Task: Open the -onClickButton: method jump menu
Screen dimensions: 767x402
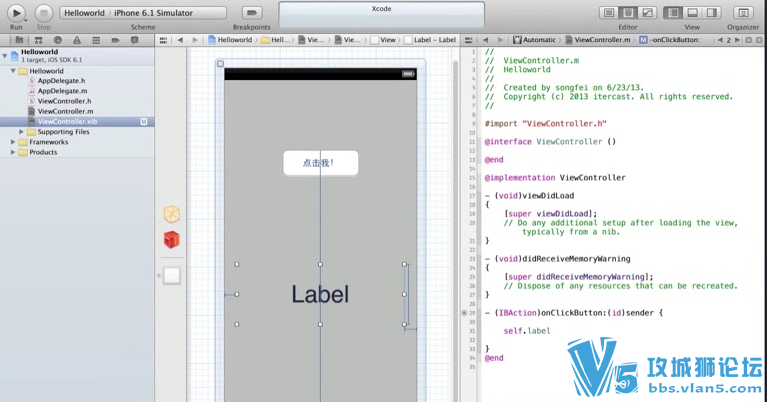Action: pos(670,40)
